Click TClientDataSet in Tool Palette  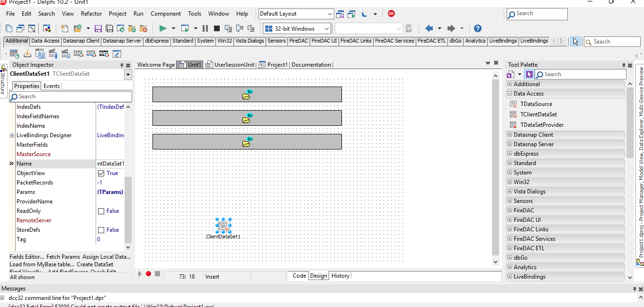(x=538, y=114)
